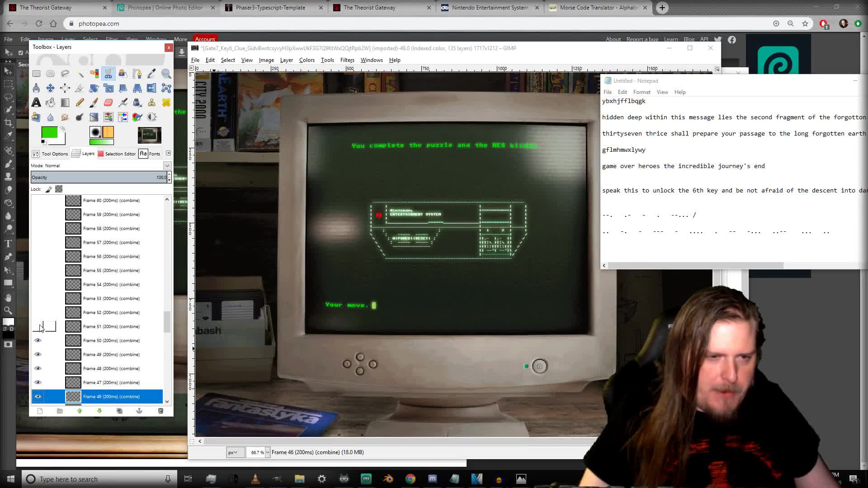Viewport: 868px width, 488px height.
Task: Open the px units dropdown
Action: (x=235, y=452)
